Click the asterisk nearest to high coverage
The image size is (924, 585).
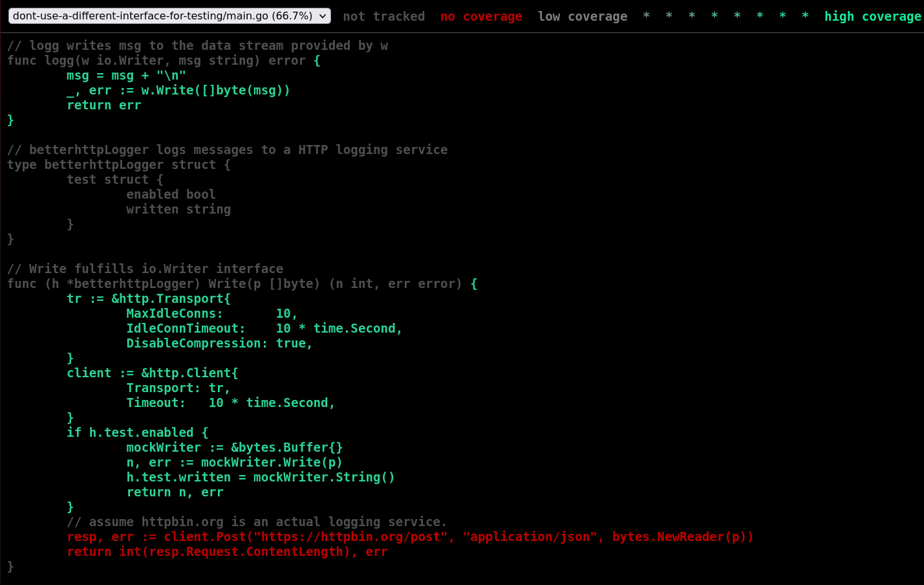tap(804, 16)
